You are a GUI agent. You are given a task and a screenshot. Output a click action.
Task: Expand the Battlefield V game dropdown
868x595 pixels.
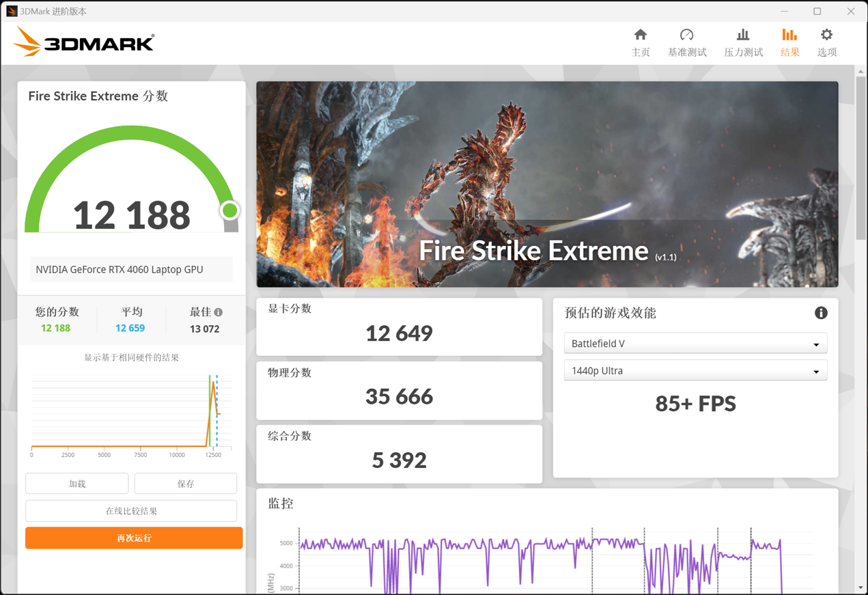[695, 344]
